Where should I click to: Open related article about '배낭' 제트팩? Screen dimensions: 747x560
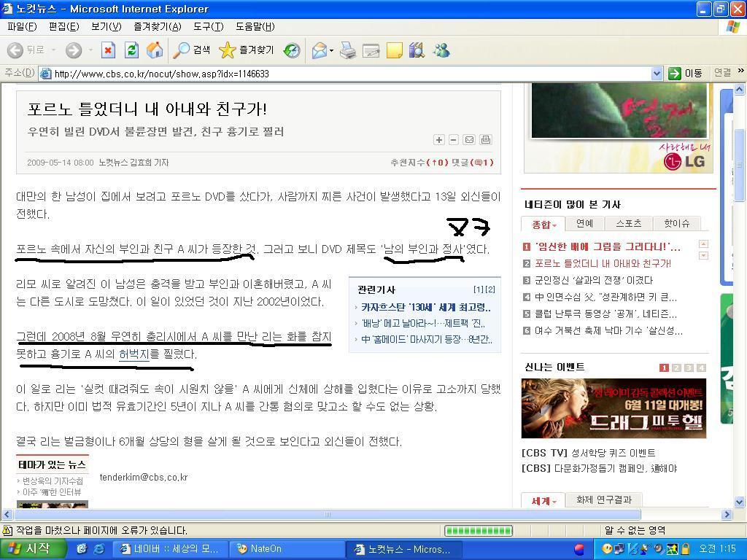click(x=423, y=323)
